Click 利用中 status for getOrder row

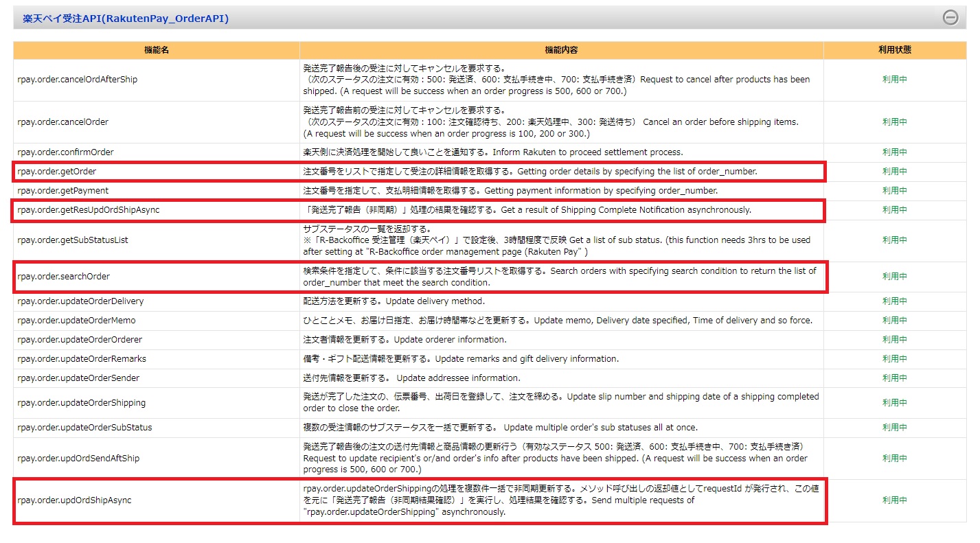click(x=895, y=172)
